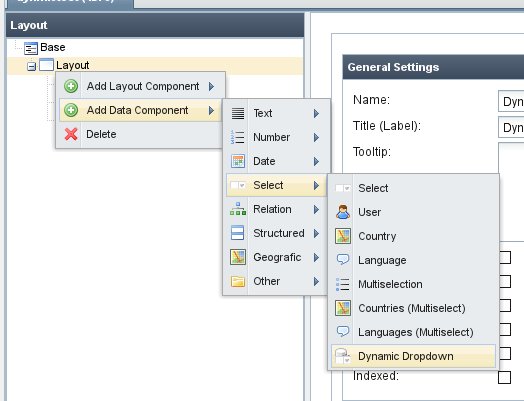Select the Layout tree item label
Viewport: 524px width, 401px height.
73,65
